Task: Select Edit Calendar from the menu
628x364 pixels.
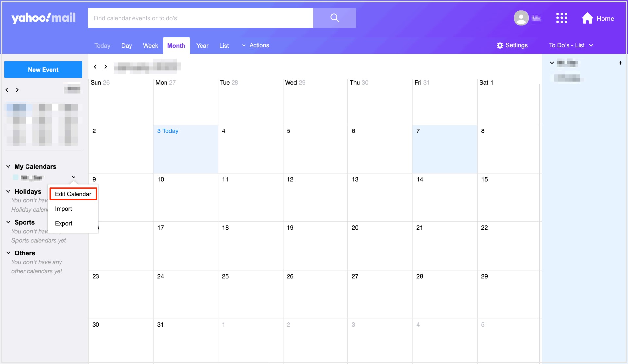Action: 73,194
